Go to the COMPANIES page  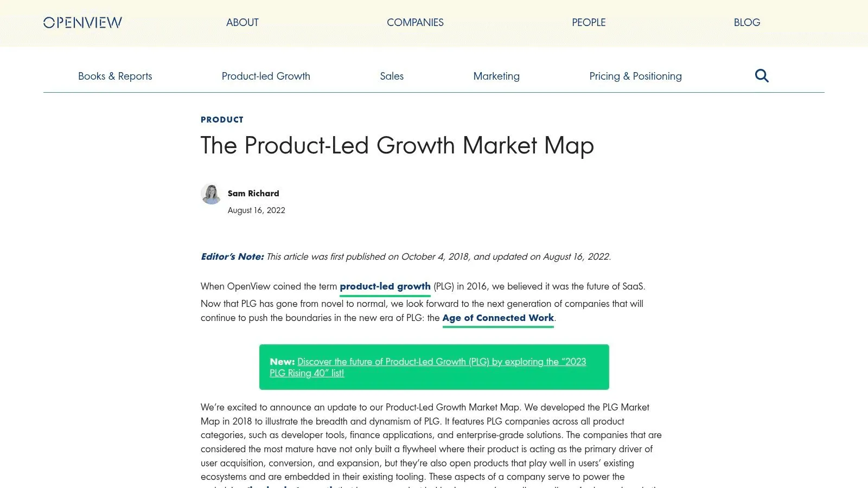pyautogui.click(x=415, y=22)
